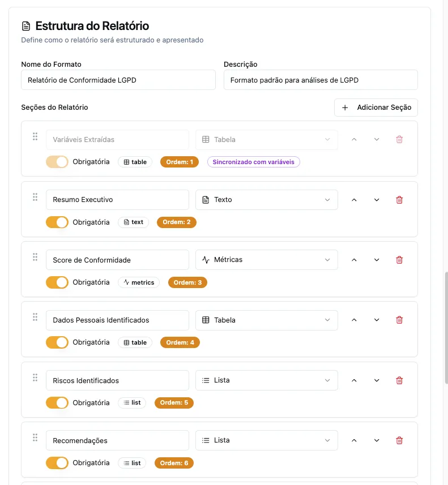Move Score de Conformidade up with the chevron

pos(354,259)
